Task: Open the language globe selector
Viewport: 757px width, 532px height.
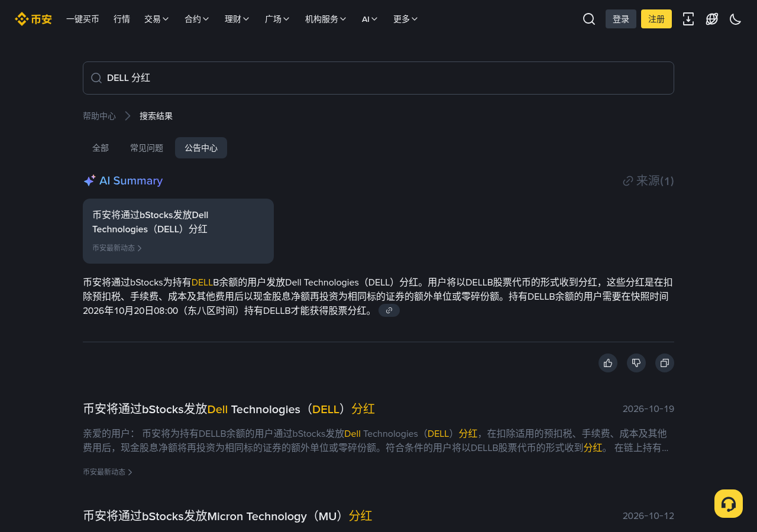Action: [712, 19]
